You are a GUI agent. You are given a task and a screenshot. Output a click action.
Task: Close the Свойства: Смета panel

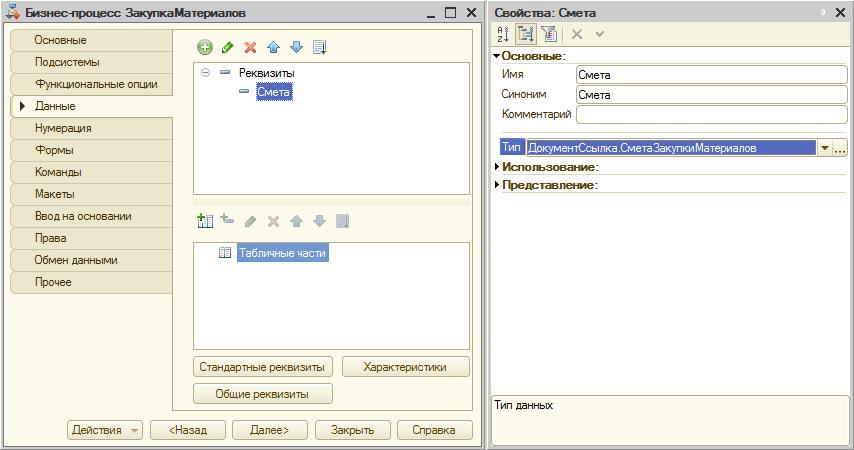click(840, 13)
